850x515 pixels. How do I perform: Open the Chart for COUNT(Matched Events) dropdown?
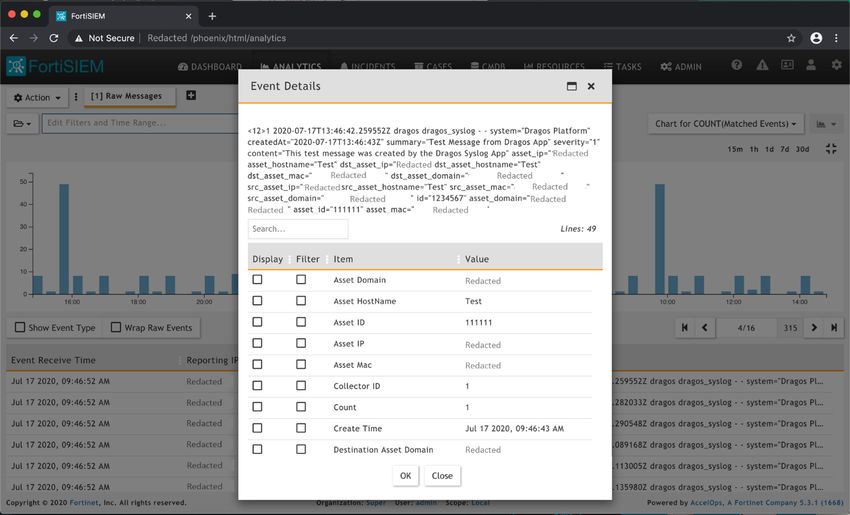pyautogui.click(x=726, y=124)
